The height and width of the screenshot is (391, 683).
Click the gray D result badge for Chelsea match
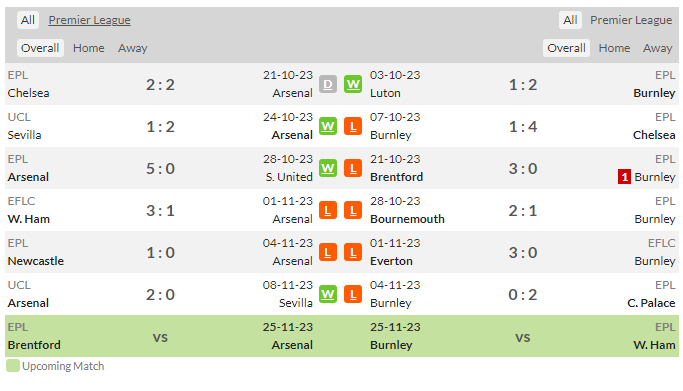pyautogui.click(x=328, y=84)
